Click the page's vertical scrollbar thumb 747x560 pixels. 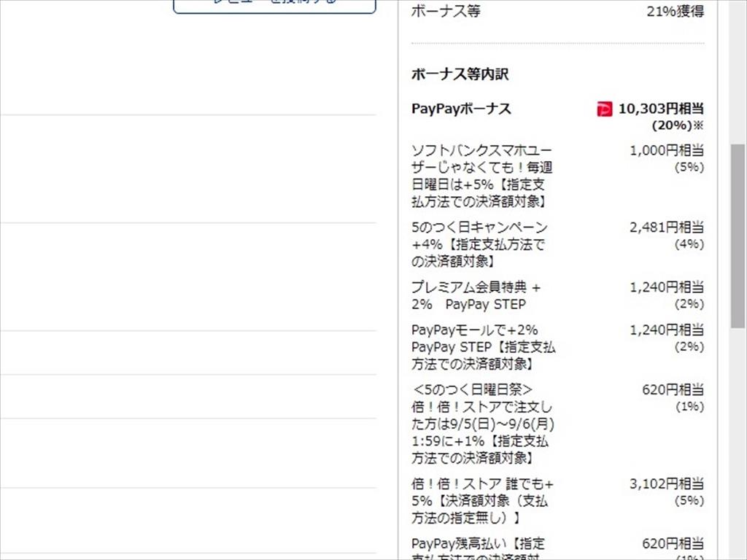[738, 236]
